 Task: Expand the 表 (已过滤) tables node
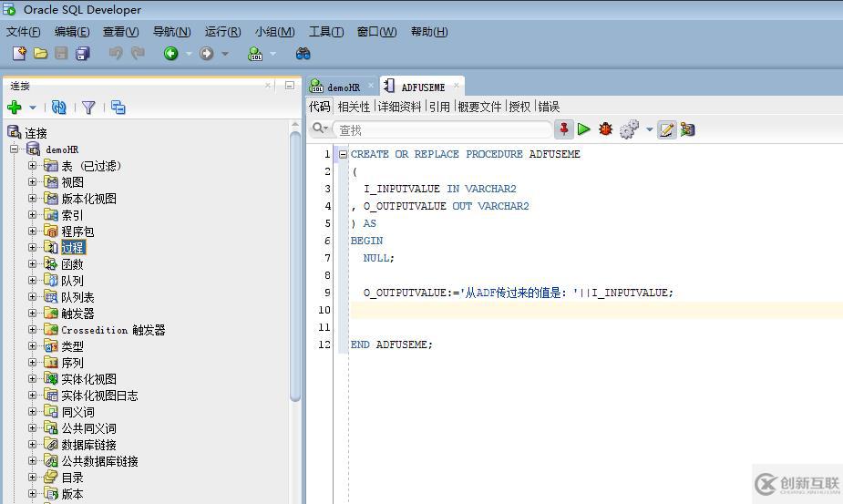[32, 166]
